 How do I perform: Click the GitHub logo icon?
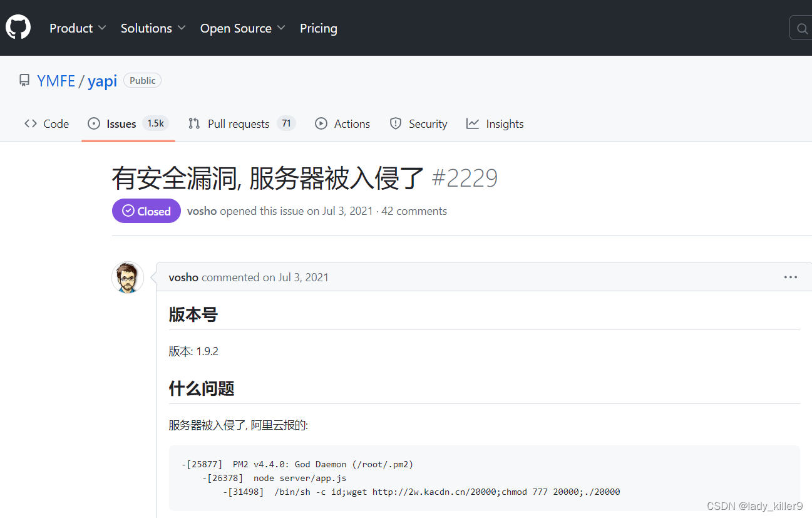(x=18, y=28)
